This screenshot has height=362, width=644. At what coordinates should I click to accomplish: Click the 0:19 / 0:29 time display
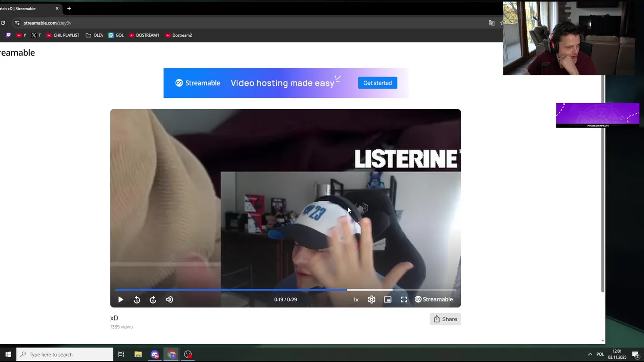click(285, 299)
